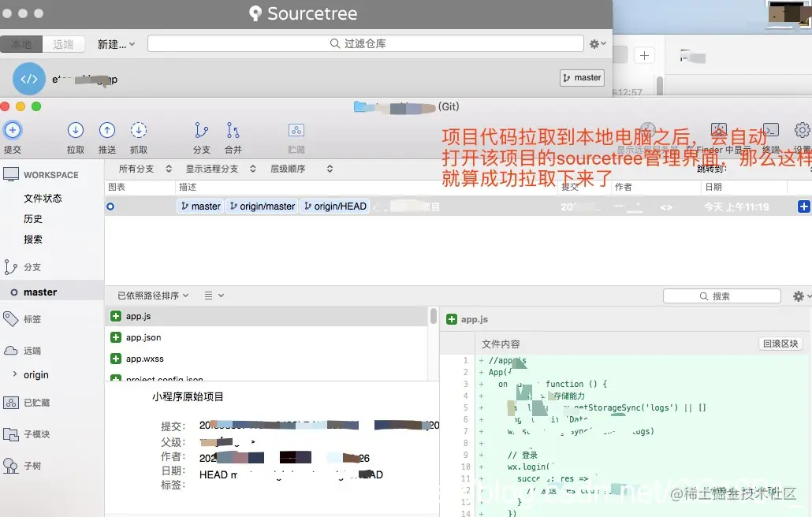Click the repository code icon in Sourcetree list
Viewport: 812px width, 517px height.
[x=29, y=79]
